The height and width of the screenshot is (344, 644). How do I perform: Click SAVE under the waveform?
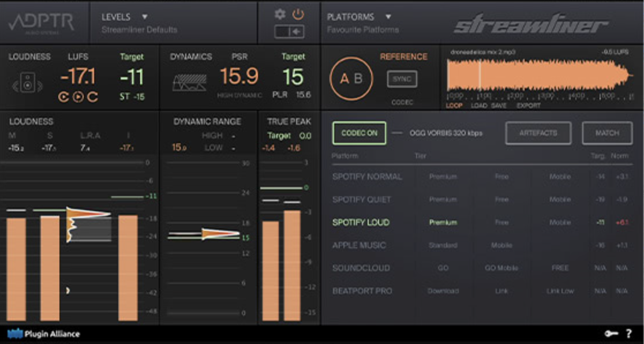pyautogui.click(x=499, y=106)
